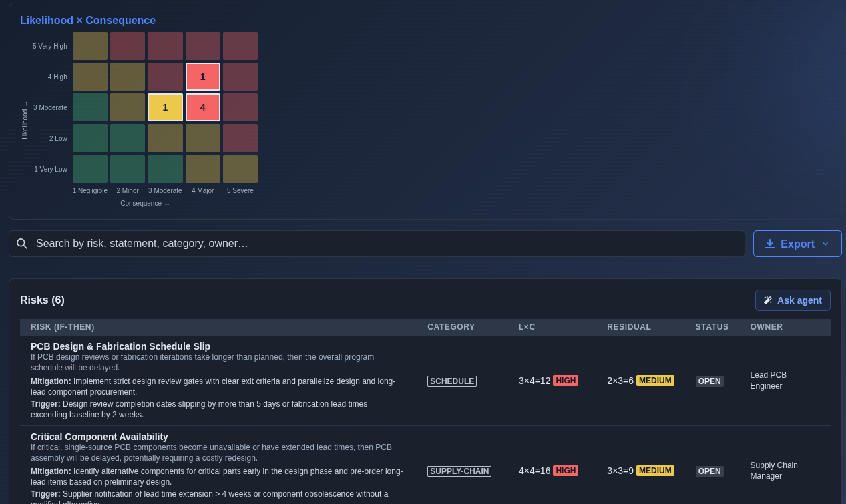Screen dimensions: 846x504
Task: Click the 5 Severe axis label
Action: click(x=240, y=190)
